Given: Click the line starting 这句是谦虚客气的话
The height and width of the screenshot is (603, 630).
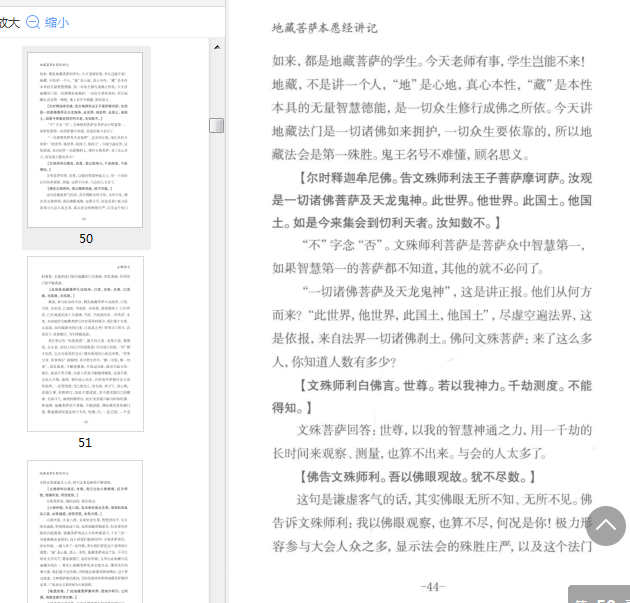Looking at the screenshot, I should coord(444,499).
